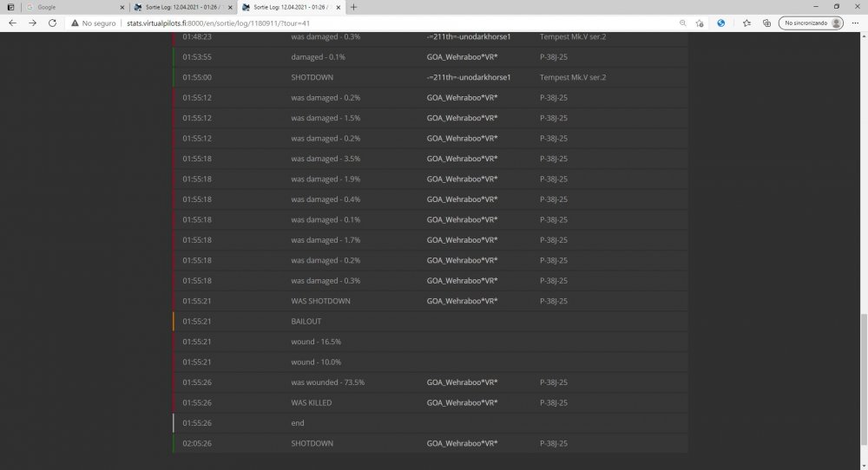This screenshot has width=868, height=470.
Task: Open the 'No sincronizando' profile button
Action: coord(811,23)
